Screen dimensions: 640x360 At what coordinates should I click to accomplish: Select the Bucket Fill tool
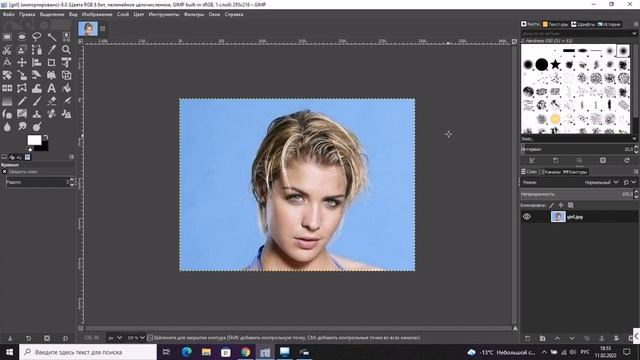coord(66,88)
